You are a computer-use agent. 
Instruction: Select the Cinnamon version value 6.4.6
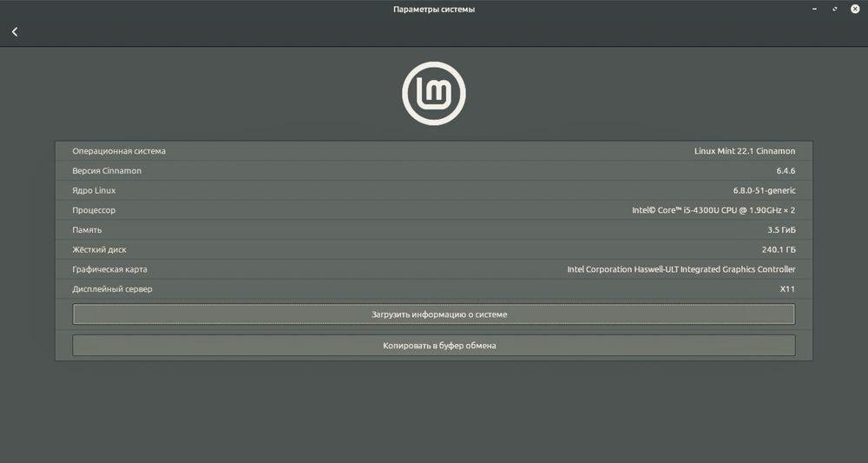tap(786, 170)
